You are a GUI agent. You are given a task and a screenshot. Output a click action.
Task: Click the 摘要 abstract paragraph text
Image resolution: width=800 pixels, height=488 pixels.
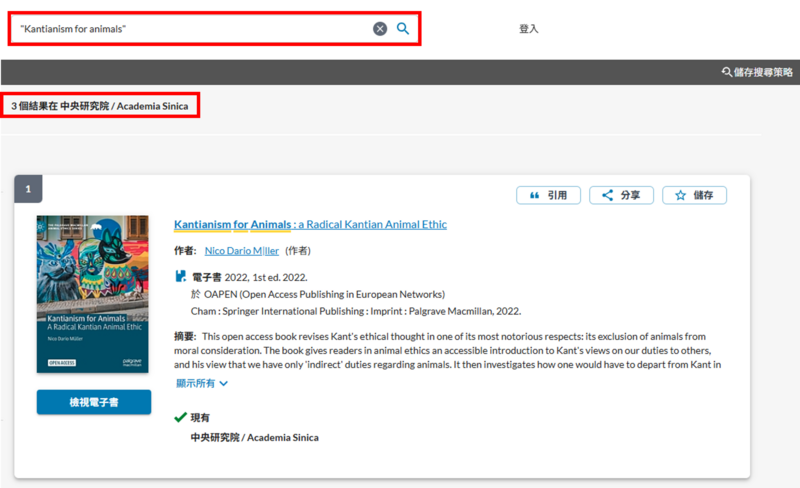pyautogui.click(x=440, y=350)
